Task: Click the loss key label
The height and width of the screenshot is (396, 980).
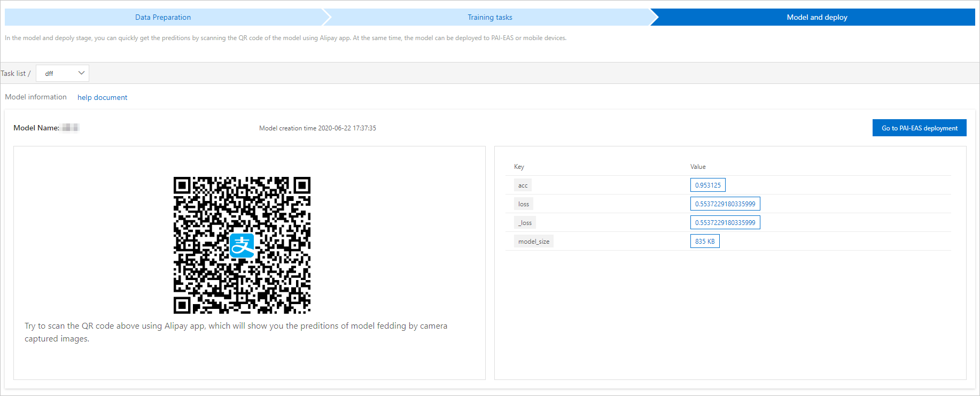Action: tap(524, 204)
